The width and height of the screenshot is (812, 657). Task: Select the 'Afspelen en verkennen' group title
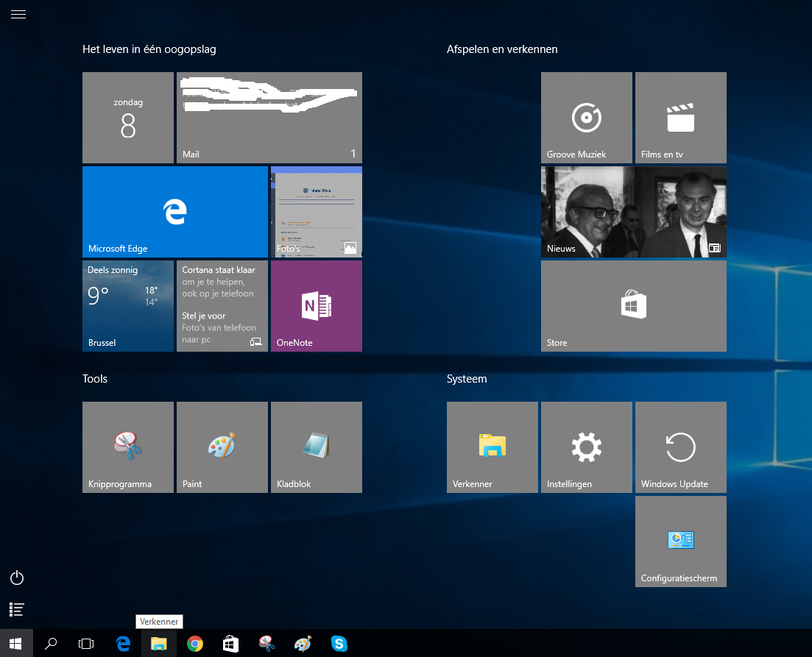click(502, 49)
